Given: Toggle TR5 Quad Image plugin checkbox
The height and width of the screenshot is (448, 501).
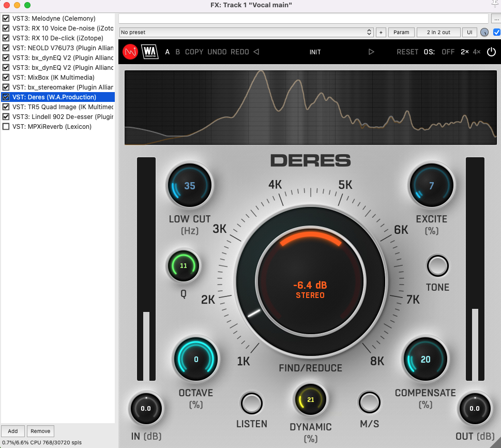Looking at the screenshot, I should tap(6, 107).
